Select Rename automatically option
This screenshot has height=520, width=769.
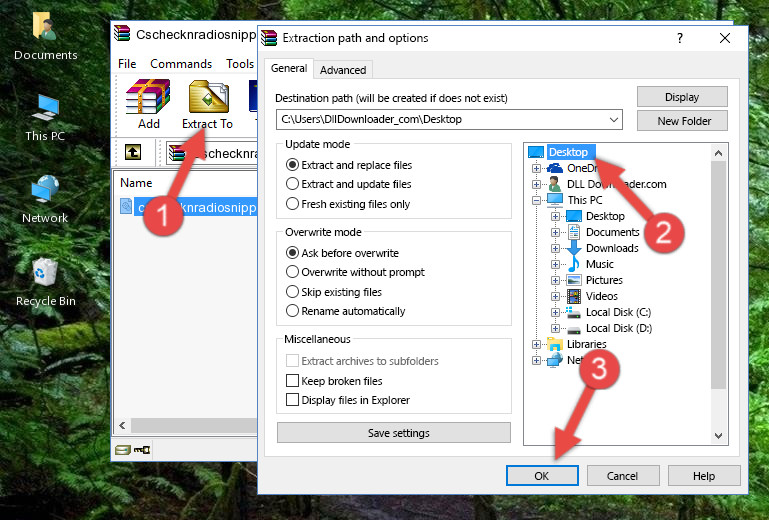coord(346,311)
